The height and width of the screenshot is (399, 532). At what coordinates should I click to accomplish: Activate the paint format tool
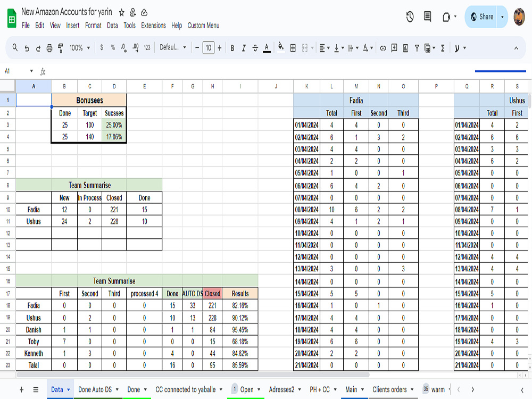pos(61,48)
